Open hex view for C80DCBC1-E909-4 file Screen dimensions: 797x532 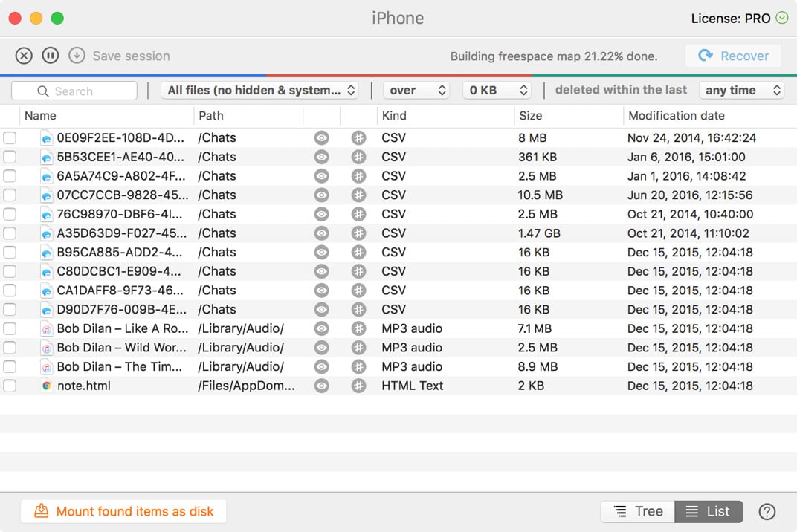pos(359,271)
